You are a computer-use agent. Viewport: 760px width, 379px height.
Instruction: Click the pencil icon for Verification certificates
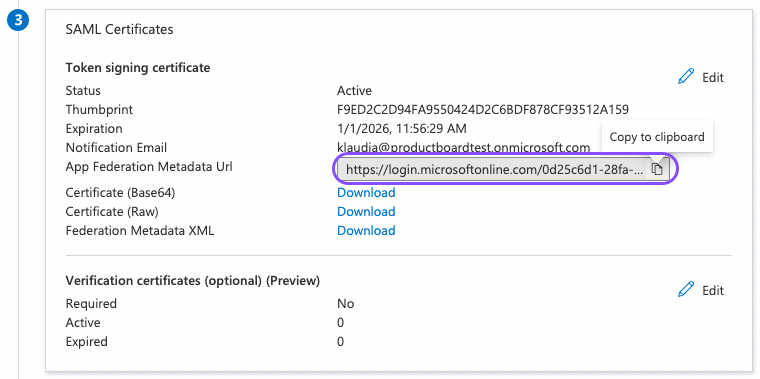686,289
